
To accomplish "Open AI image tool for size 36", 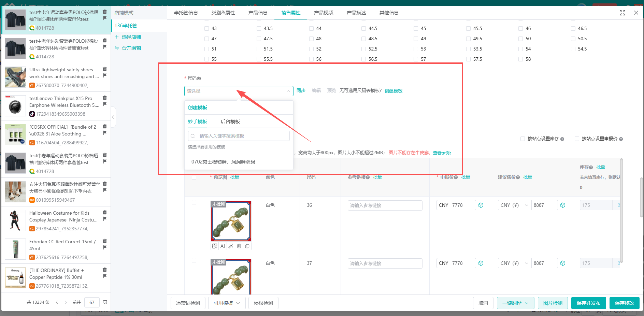I will coord(223,246).
